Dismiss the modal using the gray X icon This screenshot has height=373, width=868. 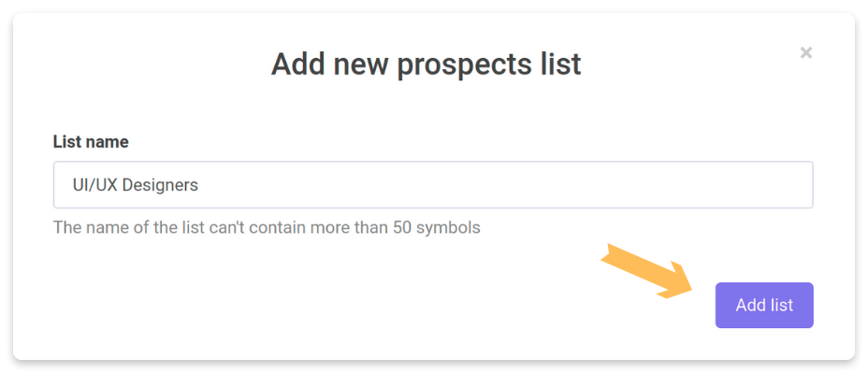click(x=806, y=53)
